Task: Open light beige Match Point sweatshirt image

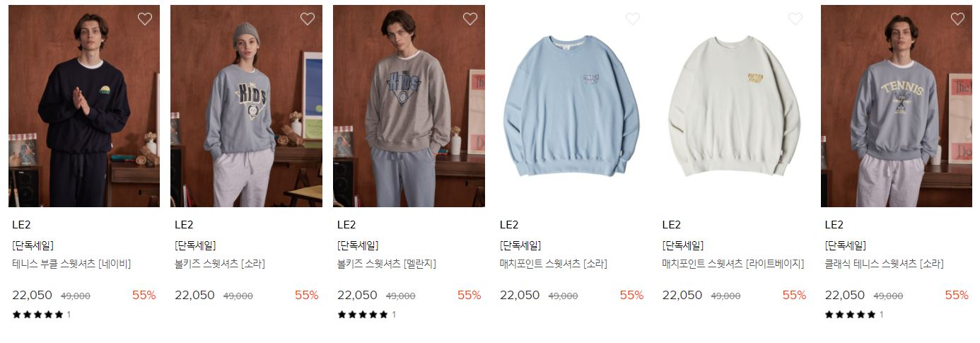Action: [x=734, y=106]
